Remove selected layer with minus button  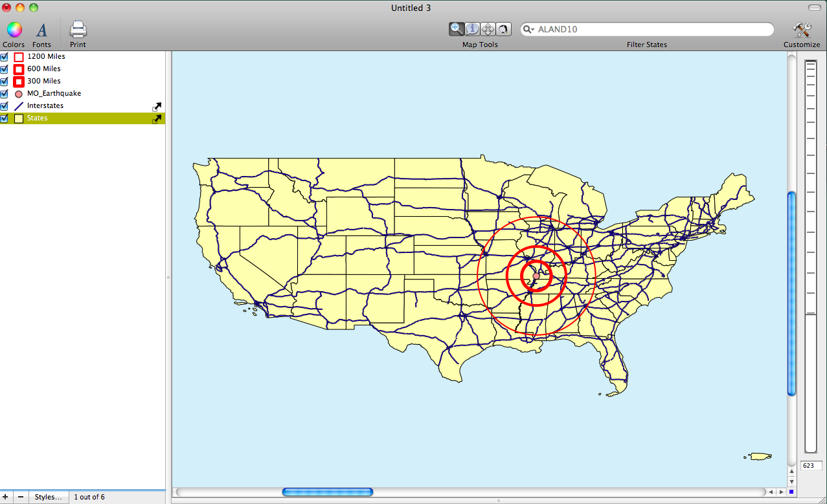tap(21, 497)
